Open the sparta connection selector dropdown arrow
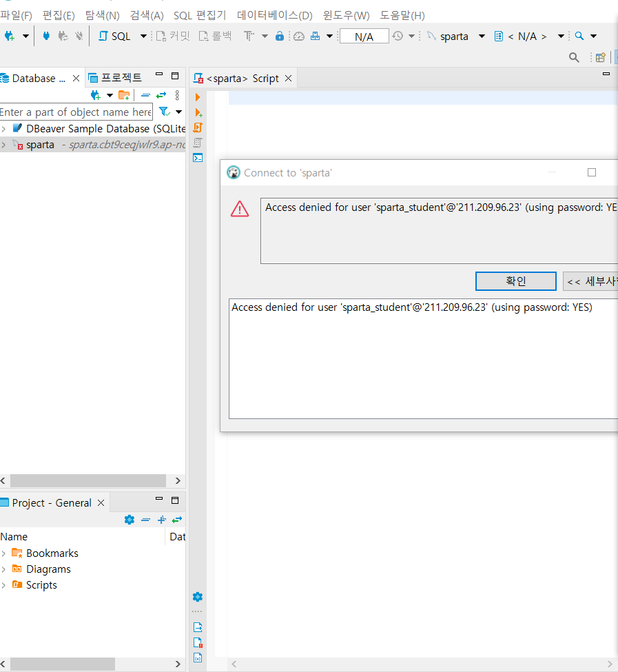 [482, 36]
